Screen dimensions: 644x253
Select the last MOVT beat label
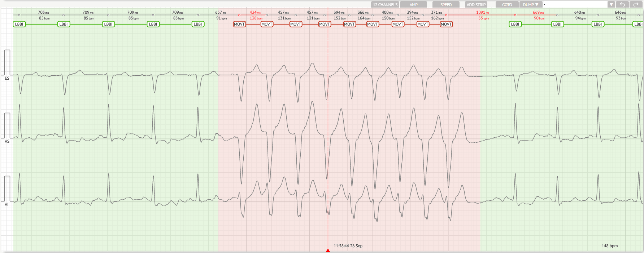coord(446,24)
